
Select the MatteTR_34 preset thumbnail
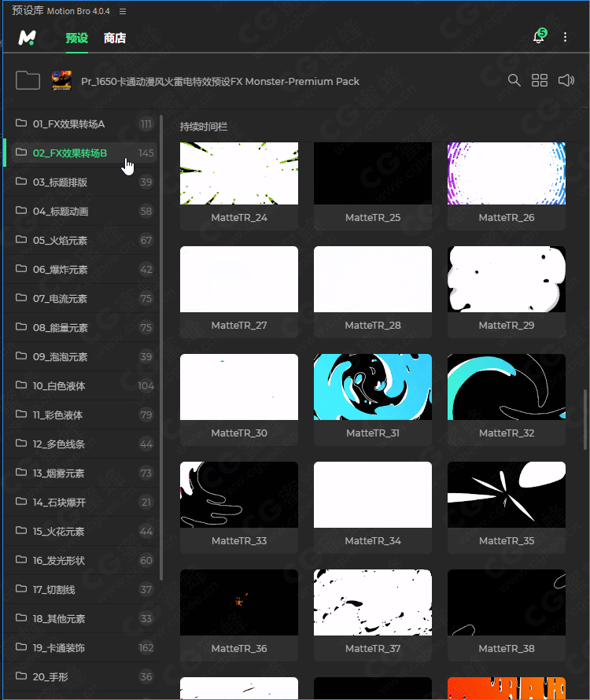(x=373, y=495)
